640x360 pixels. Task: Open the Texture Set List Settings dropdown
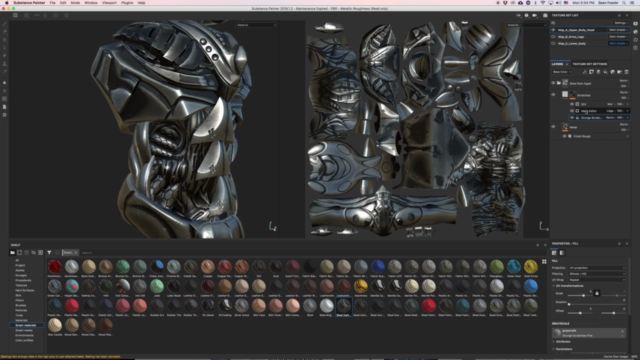tap(620, 23)
